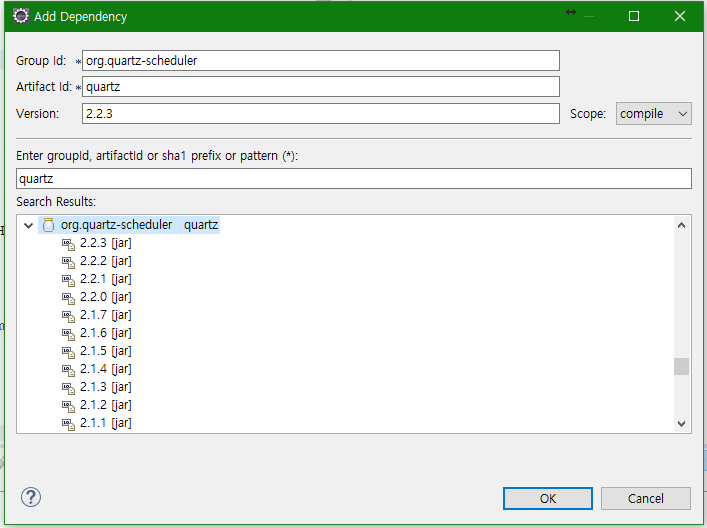This screenshot has width=707, height=528.
Task: Click the jar container icon for org.quartz-scheduler
Action: [49, 225]
